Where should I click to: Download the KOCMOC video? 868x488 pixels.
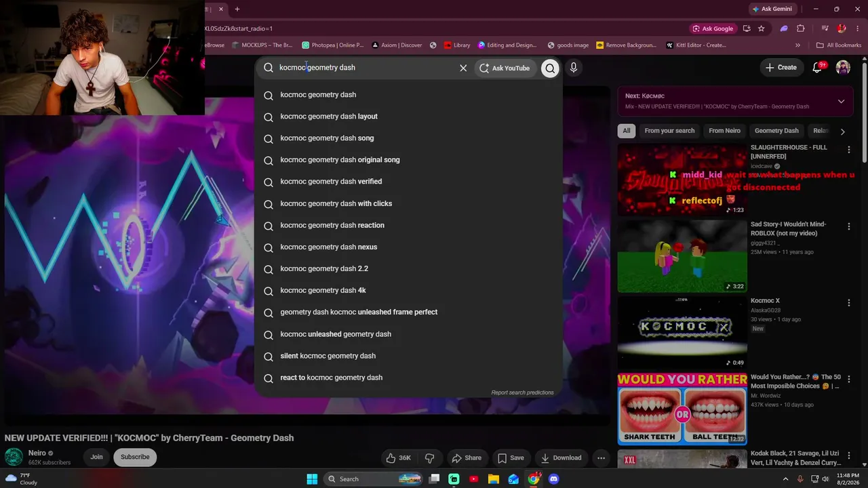coord(561,458)
